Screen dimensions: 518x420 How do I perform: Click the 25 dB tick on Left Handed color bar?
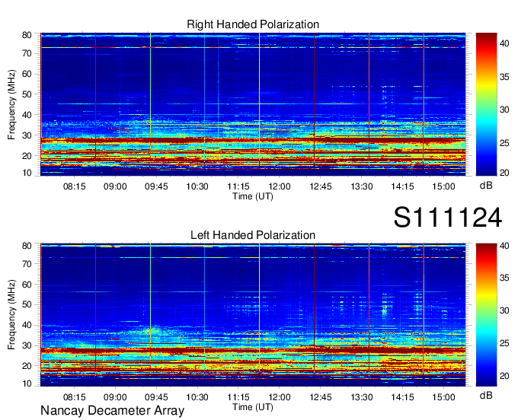(x=504, y=343)
